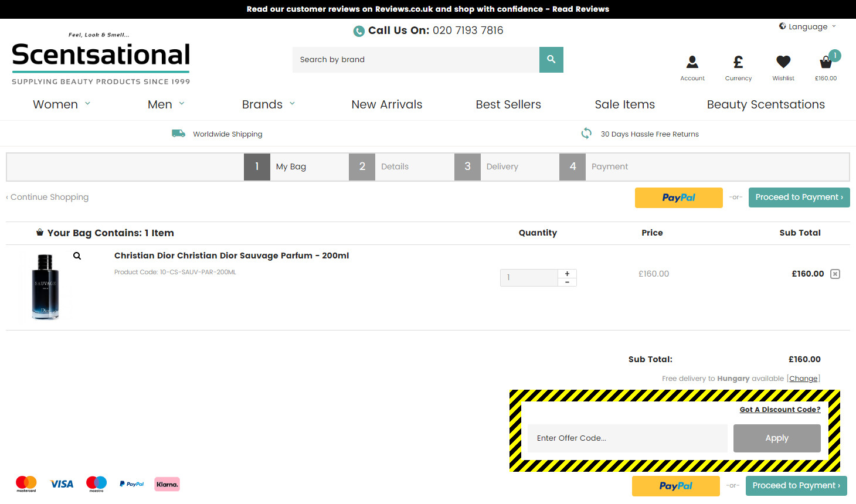This screenshot has height=504, width=856.
Task: Click the Worldwide Shipping text
Action: [227, 134]
